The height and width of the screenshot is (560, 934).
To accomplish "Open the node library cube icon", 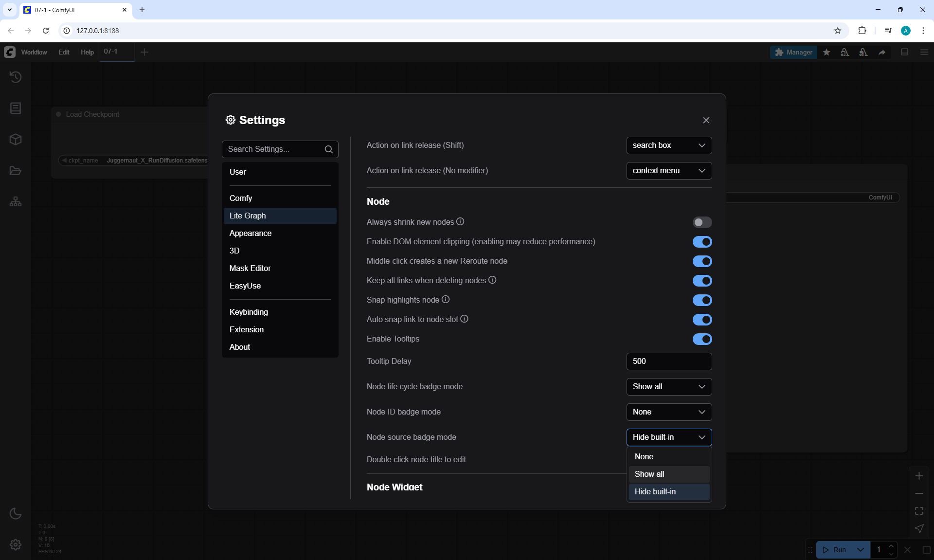I will (16, 140).
